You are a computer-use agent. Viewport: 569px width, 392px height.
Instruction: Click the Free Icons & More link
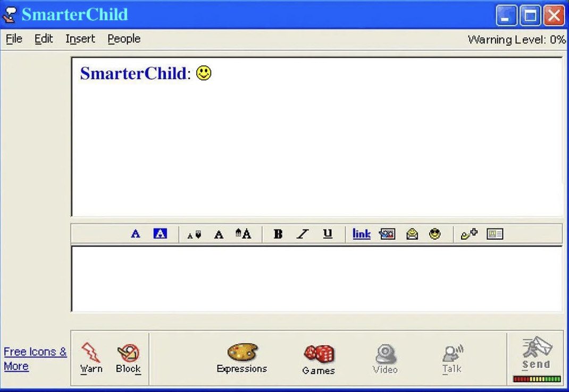[x=35, y=359]
